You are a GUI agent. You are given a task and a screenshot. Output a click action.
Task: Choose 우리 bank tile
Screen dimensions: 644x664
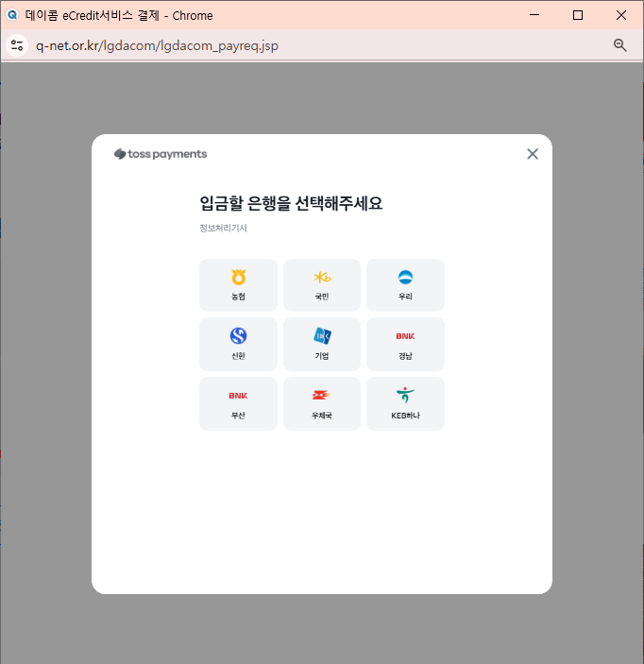click(x=405, y=285)
